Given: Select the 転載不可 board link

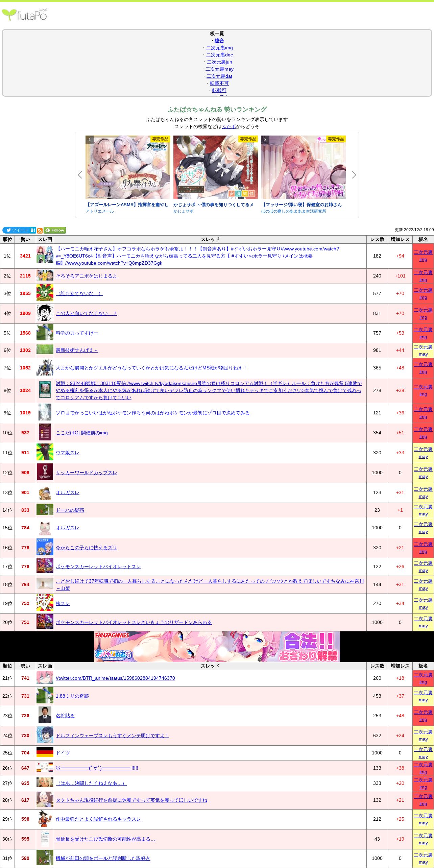Looking at the screenshot, I should point(219,83).
